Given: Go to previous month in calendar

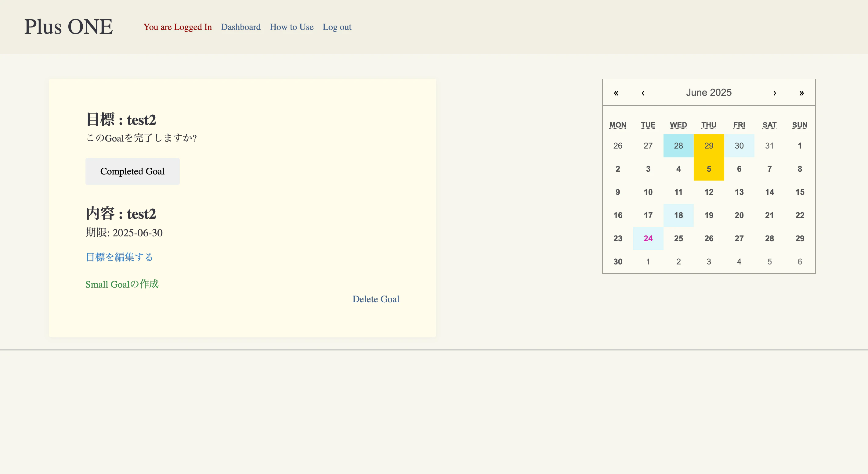Looking at the screenshot, I should (643, 93).
